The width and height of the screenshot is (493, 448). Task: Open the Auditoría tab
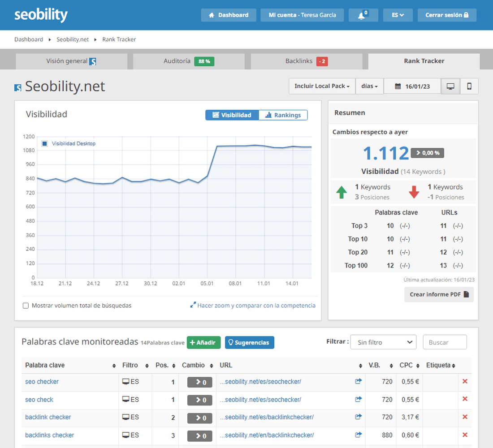189,61
